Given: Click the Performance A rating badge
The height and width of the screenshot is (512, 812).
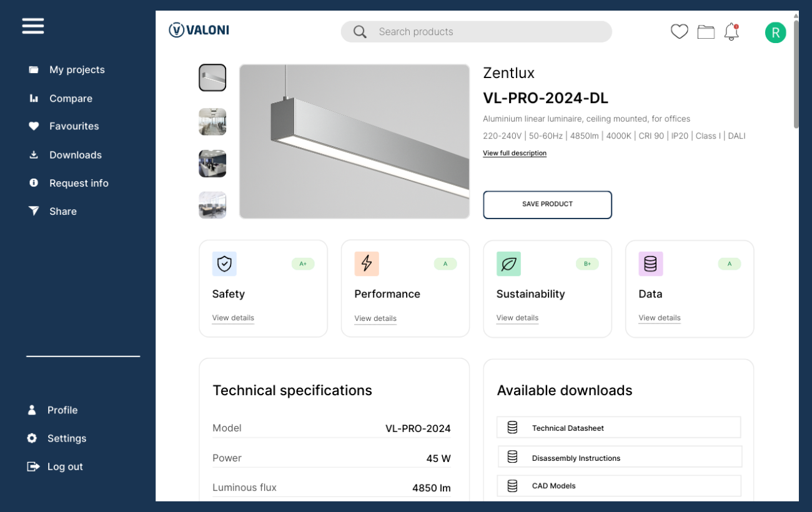Looking at the screenshot, I should pos(445,264).
